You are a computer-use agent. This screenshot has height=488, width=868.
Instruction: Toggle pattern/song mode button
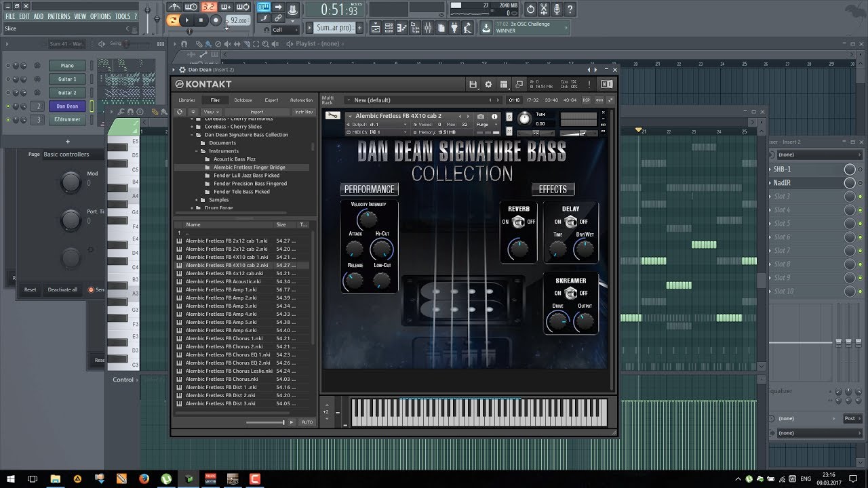pos(173,20)
